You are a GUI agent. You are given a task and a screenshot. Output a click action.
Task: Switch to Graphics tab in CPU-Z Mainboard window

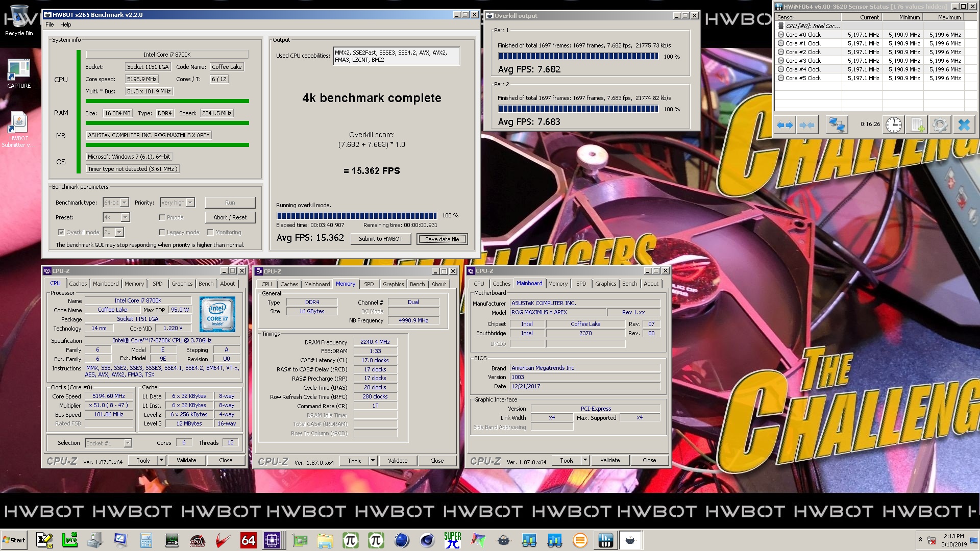pos(606,284)
